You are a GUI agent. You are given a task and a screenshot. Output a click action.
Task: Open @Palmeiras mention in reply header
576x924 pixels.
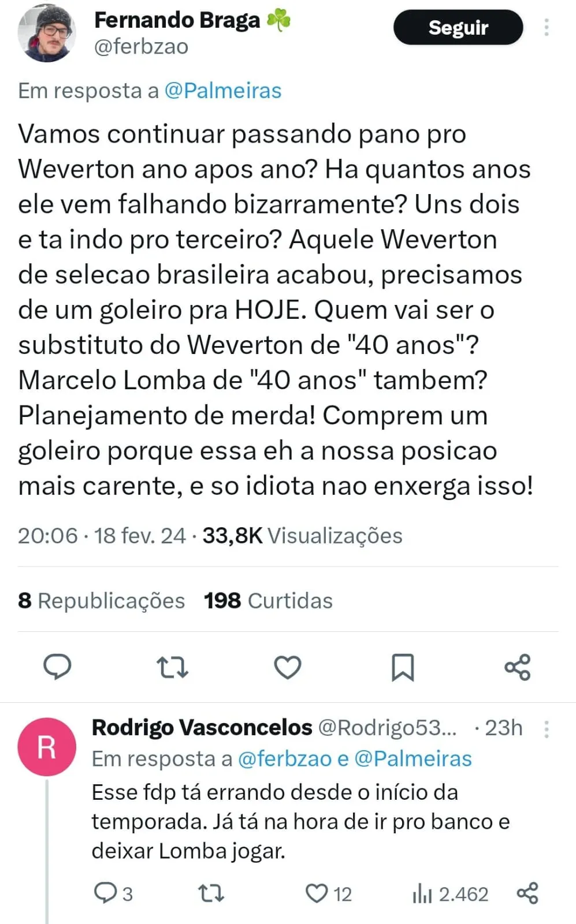point(223,91)
